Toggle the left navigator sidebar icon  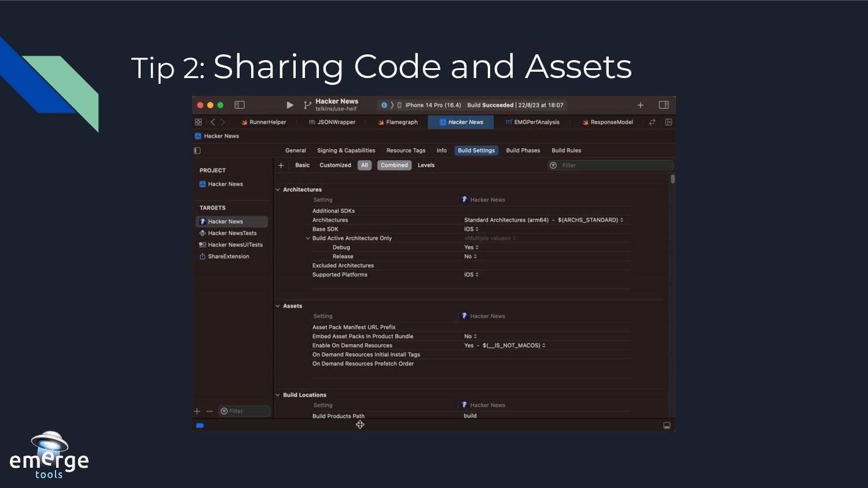pyautogui.click(x=240, y=105)
